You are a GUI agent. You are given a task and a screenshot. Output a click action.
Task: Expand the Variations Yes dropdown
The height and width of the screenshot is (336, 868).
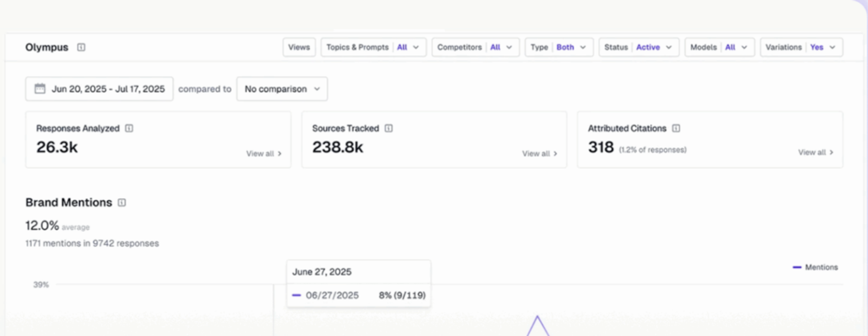802,47
